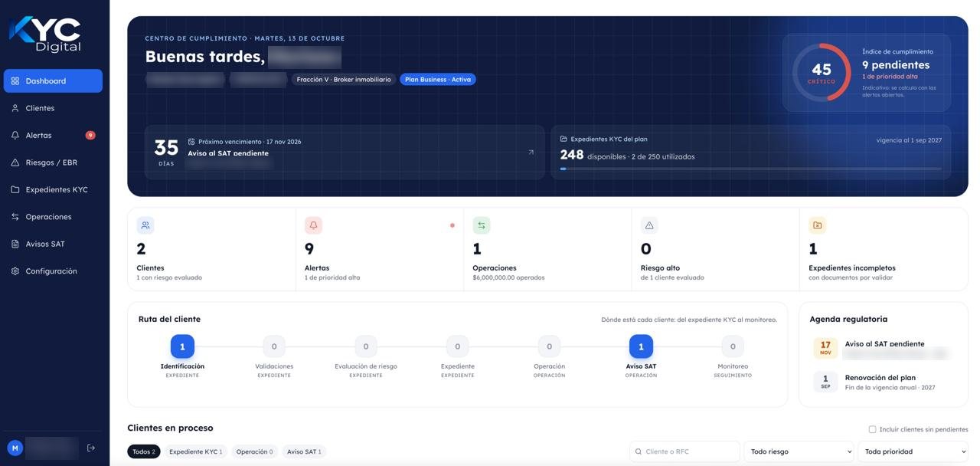Open the Operaciones $6,000,000.00 card
This screenshot has width=980, height=466.
547,249
